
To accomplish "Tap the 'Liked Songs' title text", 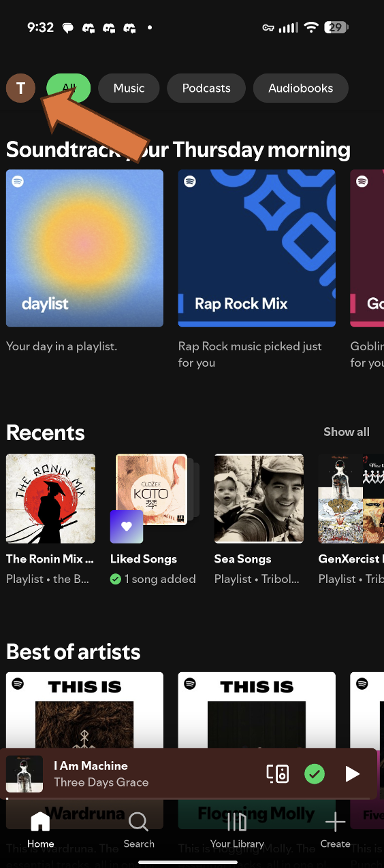I will coord(144,558).
